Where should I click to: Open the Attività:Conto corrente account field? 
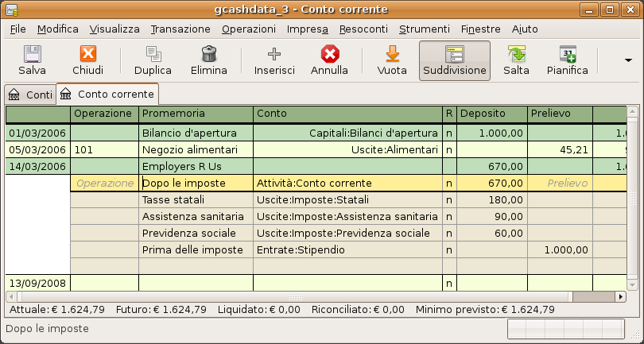tap(348, 183)
